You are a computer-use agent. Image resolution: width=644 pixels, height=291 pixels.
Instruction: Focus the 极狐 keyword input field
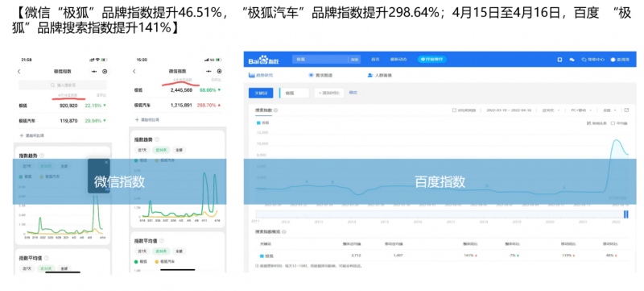(294, 93)
